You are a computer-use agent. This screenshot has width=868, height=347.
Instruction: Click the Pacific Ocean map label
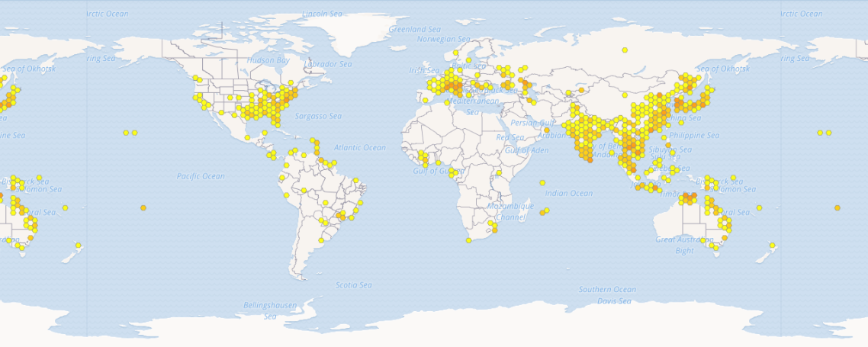[x=201, y=176]
